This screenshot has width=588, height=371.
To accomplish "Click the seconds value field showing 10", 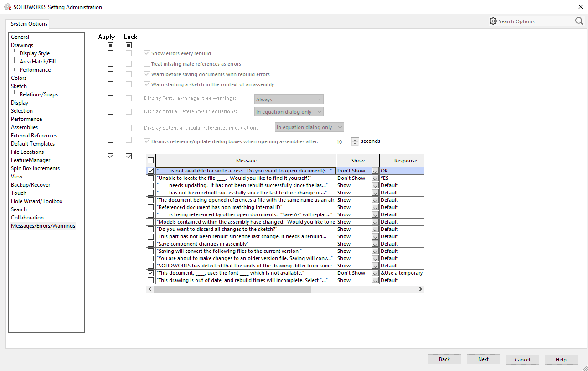I will click(339, 142).
